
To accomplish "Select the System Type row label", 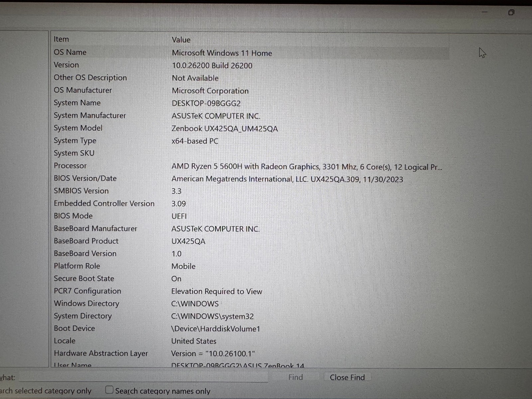I will click(x=75, y=141).
